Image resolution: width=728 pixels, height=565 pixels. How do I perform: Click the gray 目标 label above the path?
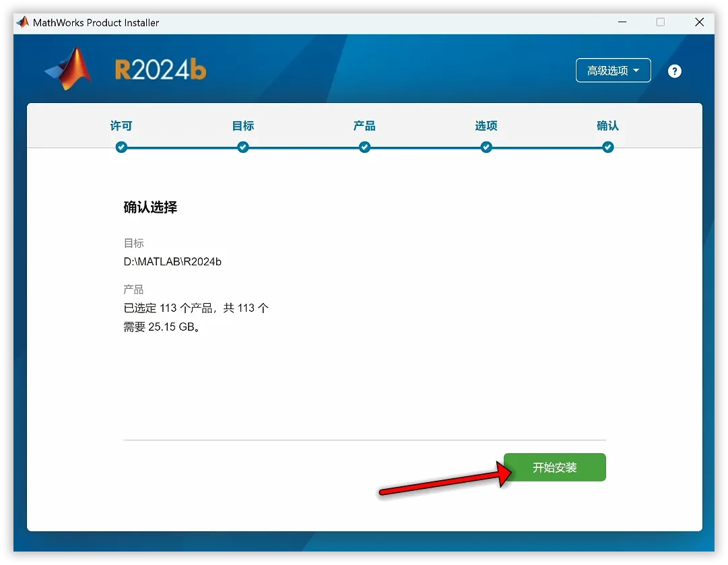(x=134, y=243)
